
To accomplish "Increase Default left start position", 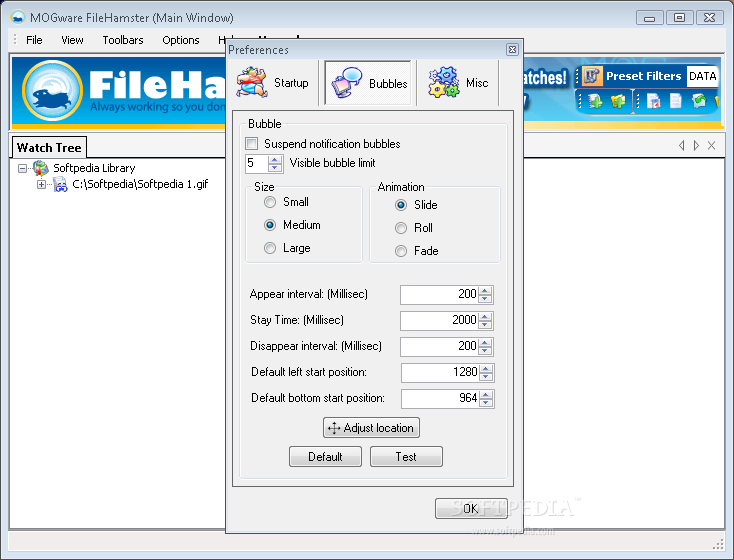I will (486, 368).
